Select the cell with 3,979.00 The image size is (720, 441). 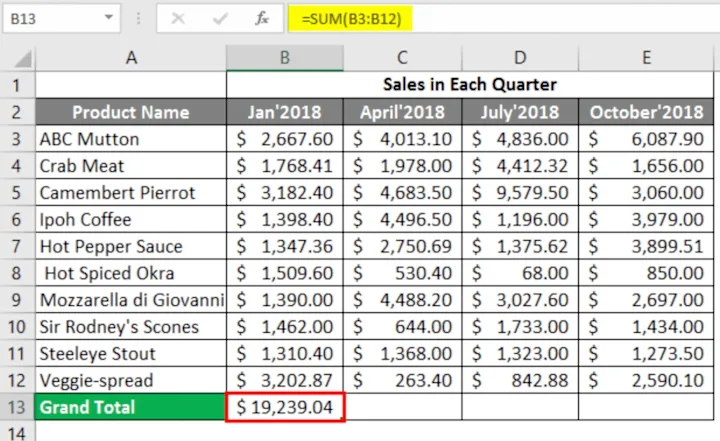coord(646,220)
